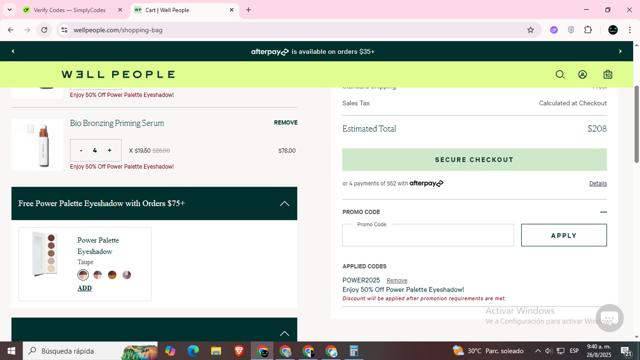Open the site search magnifier icon
Image resolution: width=640 pixels, height=360 pixels.
[560, 74]
